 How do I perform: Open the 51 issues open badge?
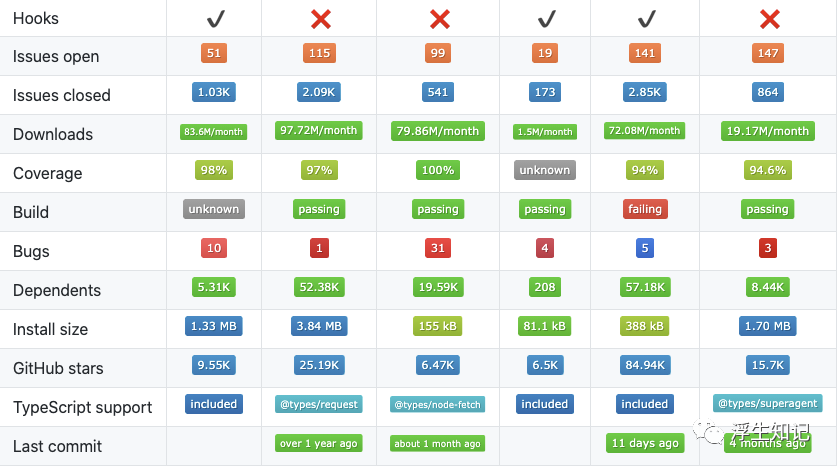click(x=212, y=54)
